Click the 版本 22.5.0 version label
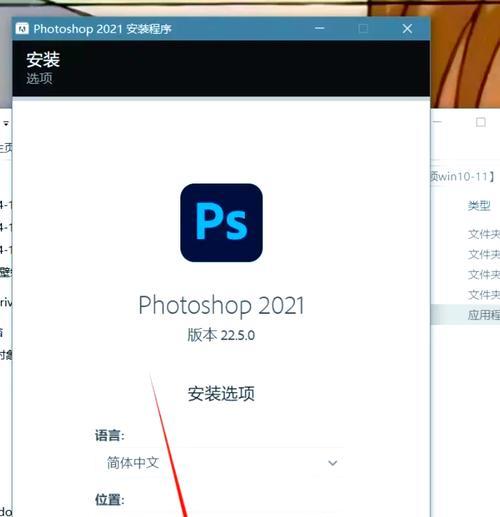 pyautogui.click(x=221, y=335)
